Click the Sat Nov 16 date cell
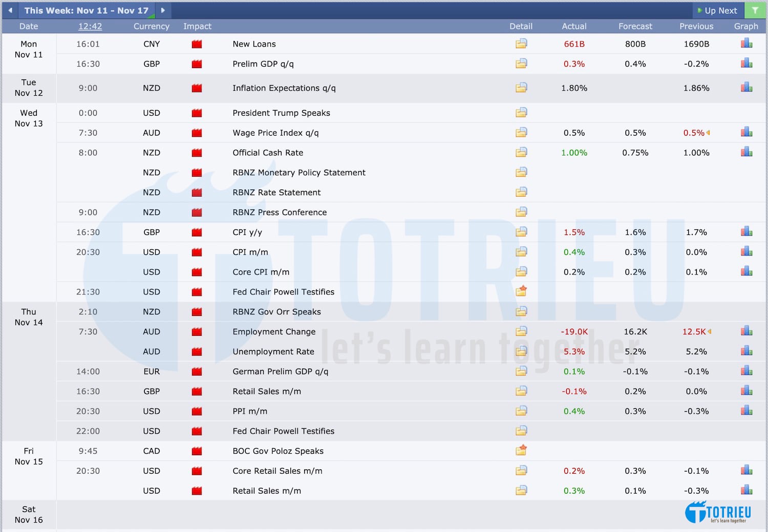The image size is (768, 532). pyautogui.click(x=29, y=515)
